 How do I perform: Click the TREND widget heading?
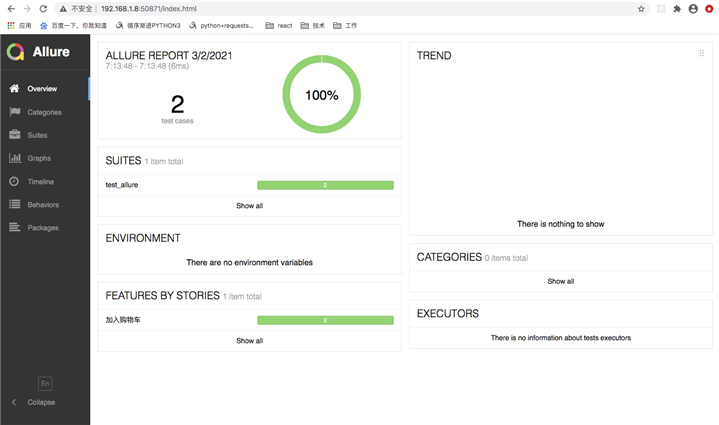pos(434,55)
